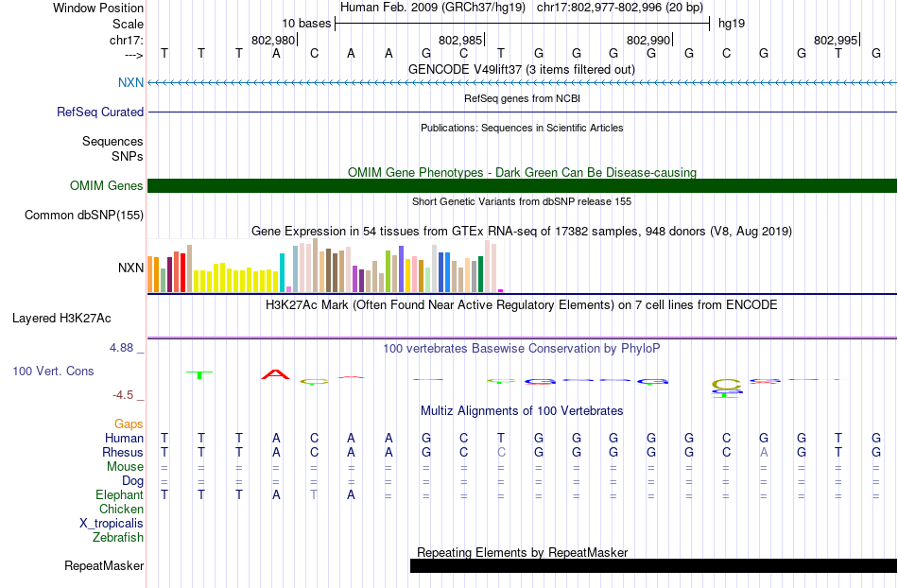Viewport: 898px width, 588px height.
Task: Click the Sequences label under Publications
Action: [112, 142]
